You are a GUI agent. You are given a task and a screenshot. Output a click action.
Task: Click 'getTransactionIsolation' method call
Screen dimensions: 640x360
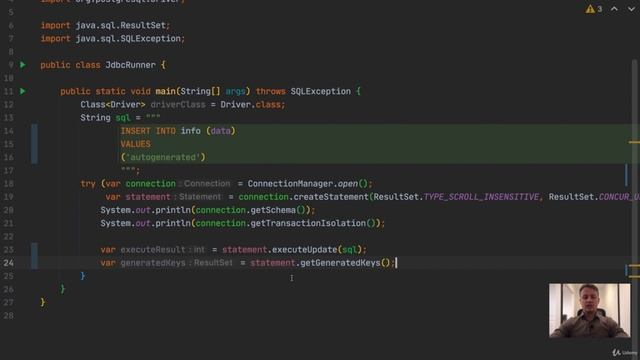tap(308, 223)
